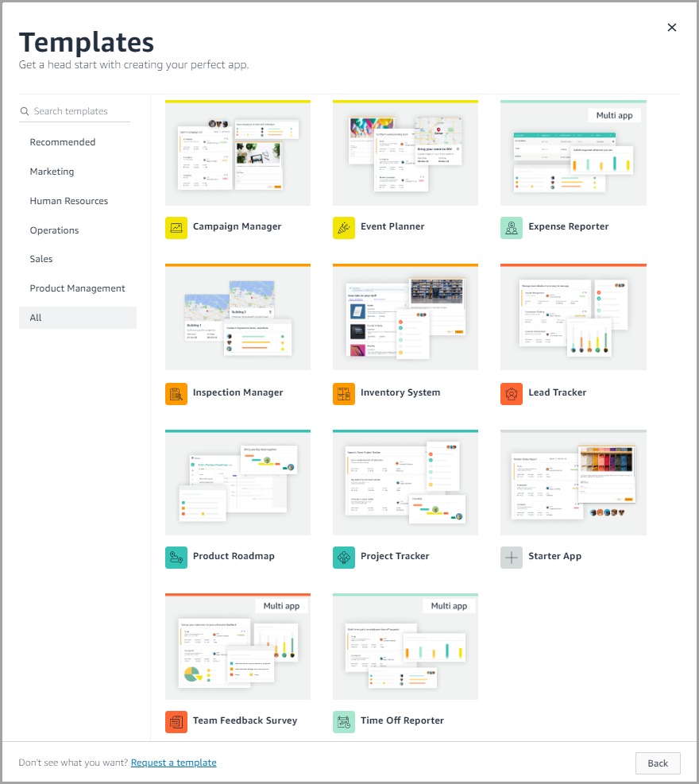
Task: Click the Starter App plus icon
Action: pyautogui.click(x=512, y=558)
